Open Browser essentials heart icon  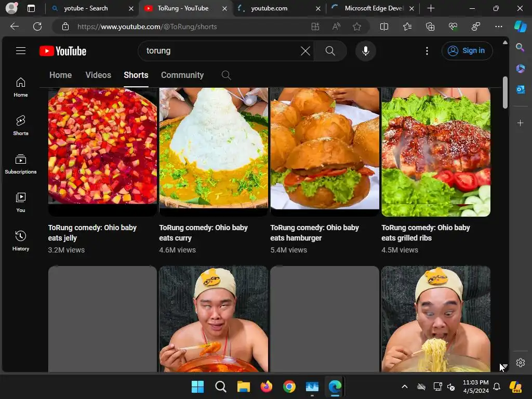point(453,26)
